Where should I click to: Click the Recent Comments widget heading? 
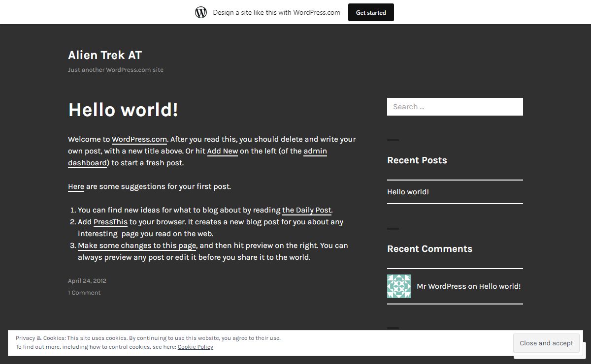429,249
